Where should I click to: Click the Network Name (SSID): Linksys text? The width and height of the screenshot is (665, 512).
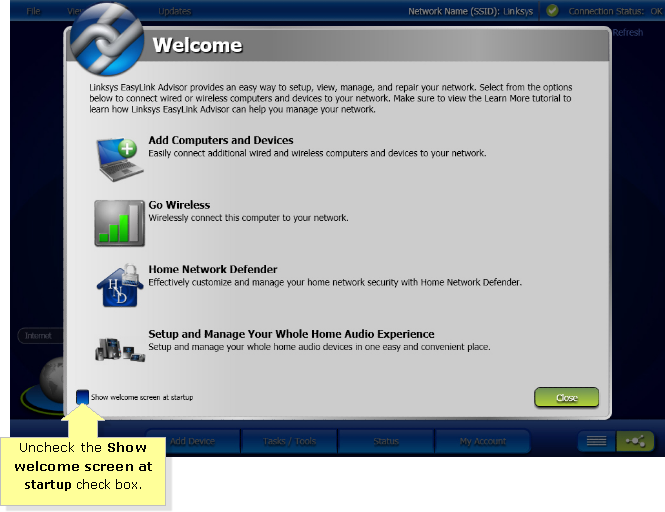(470, 11)
